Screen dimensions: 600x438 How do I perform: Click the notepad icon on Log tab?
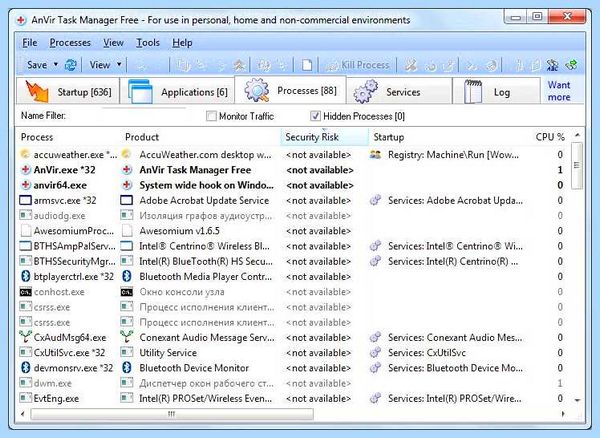tap(473, 91)
